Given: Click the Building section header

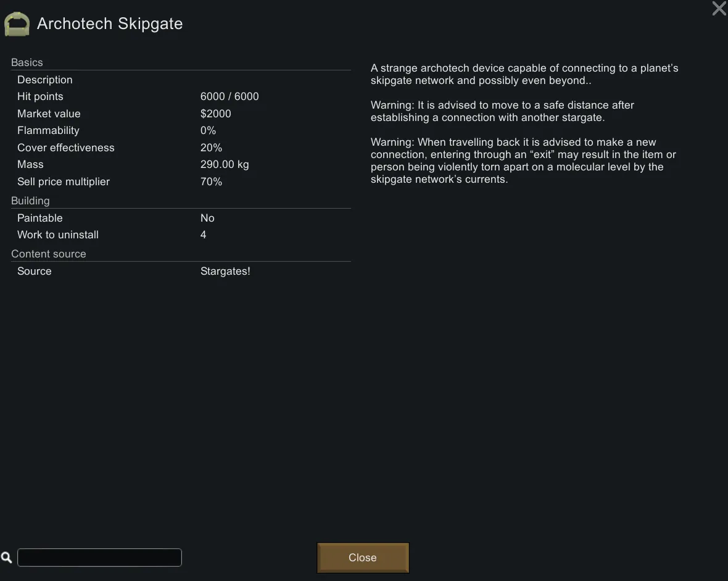Looking at the screenshot, I should [30, 201].
